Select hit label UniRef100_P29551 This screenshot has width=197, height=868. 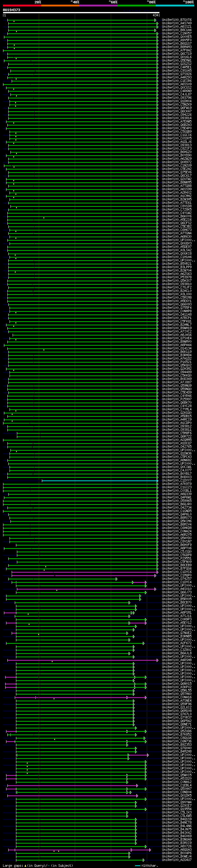pyautogui.click(x=177, y=558)
